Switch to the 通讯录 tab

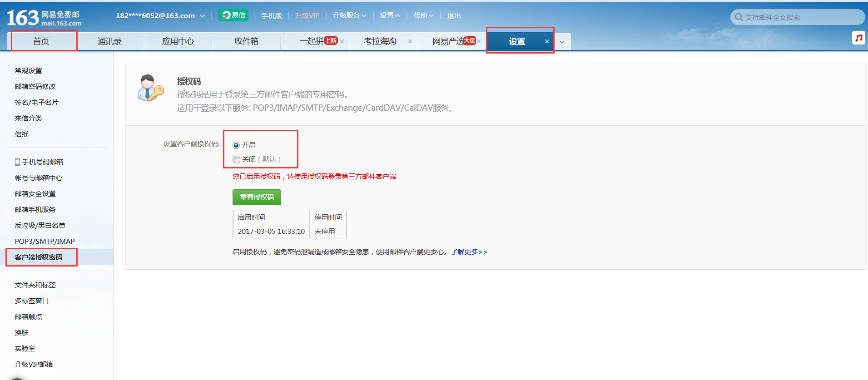pyautogui.click(x=109, y=41)
